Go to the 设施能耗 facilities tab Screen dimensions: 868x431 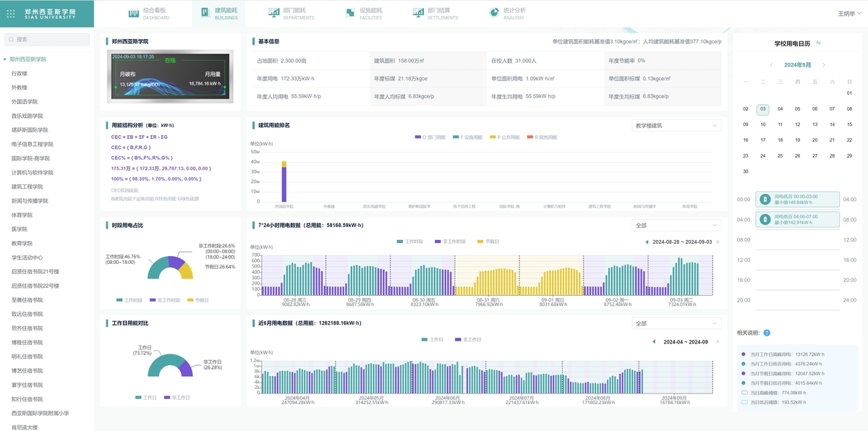coord(365,13)
